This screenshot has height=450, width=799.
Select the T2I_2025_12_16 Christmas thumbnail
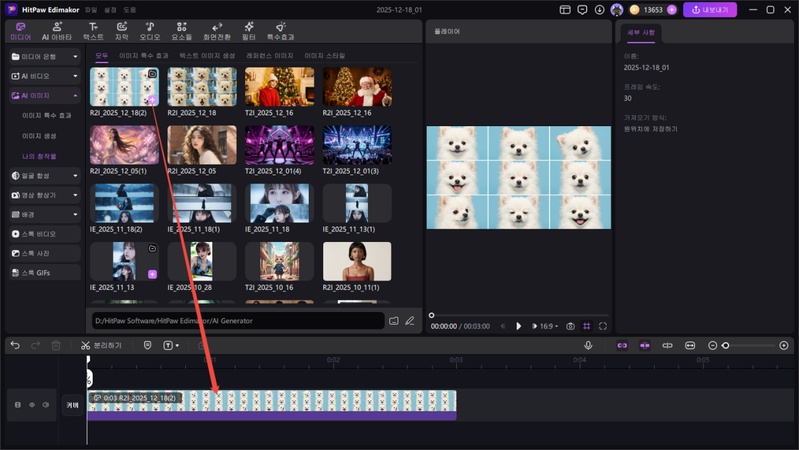click(x=279, y=87)
